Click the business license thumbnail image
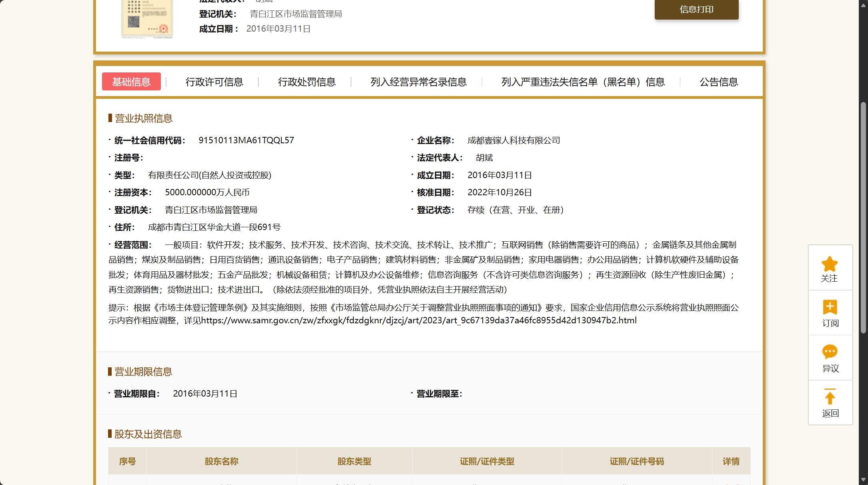The width and height of the screenshot is (868, 485). pos(147,18)
